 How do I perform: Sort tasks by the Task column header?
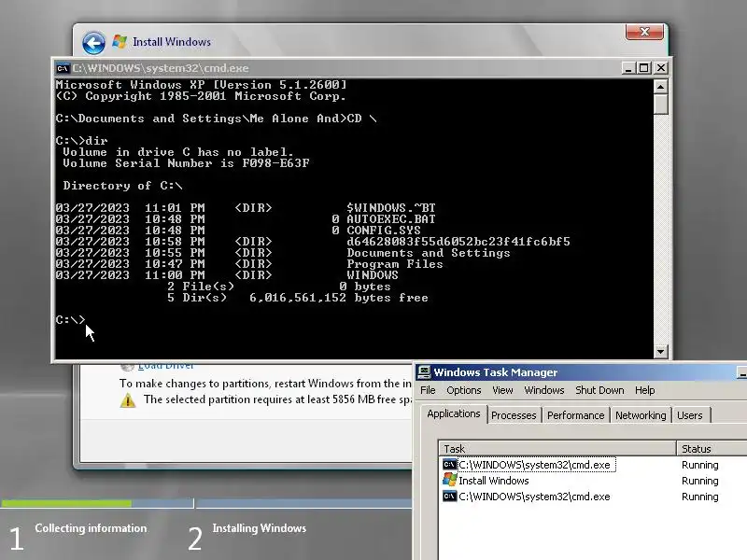[x=557, y=449]
